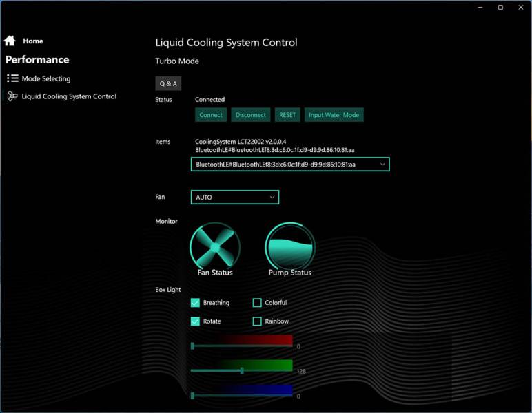532x413 pixels.
Task: Open the Q & A button
Action: pos(168,83)
